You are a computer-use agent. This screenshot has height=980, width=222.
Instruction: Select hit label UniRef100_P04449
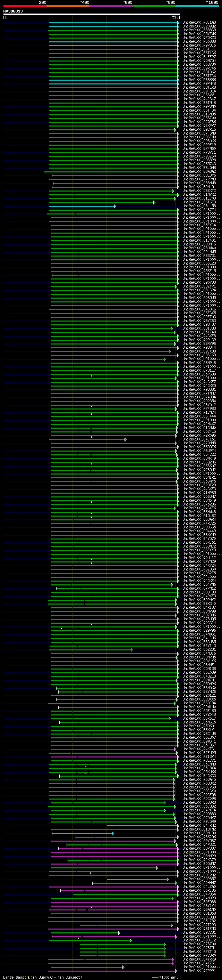[x=199, y=531]
